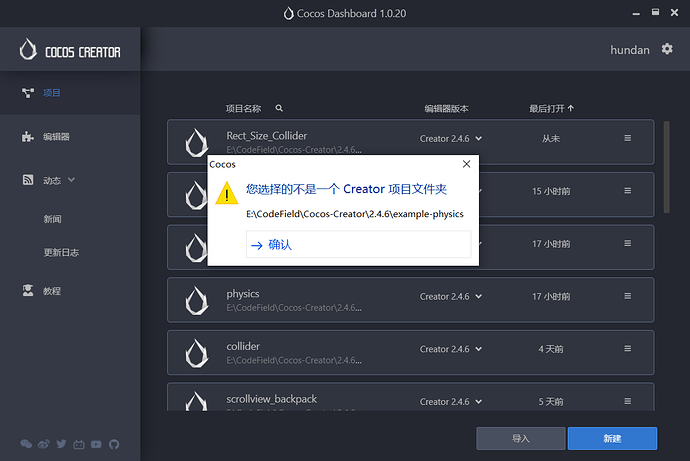Open the collider project row menu
690x461 pixels.
(628, 348)
